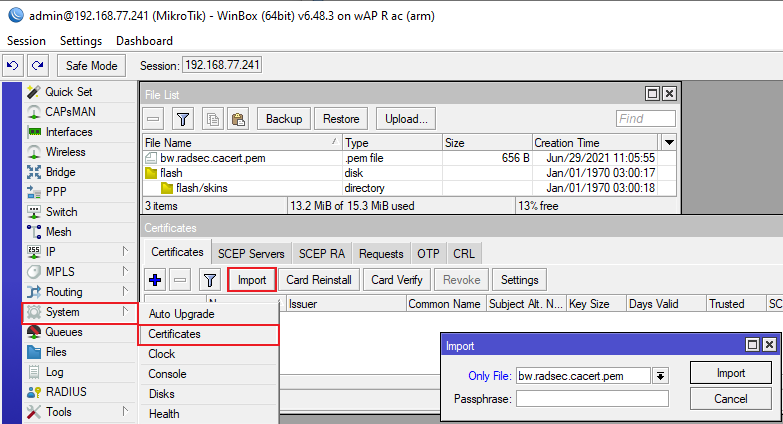Open the column selector dropdown in File List

pyautogui.click(x=669, y=143)
